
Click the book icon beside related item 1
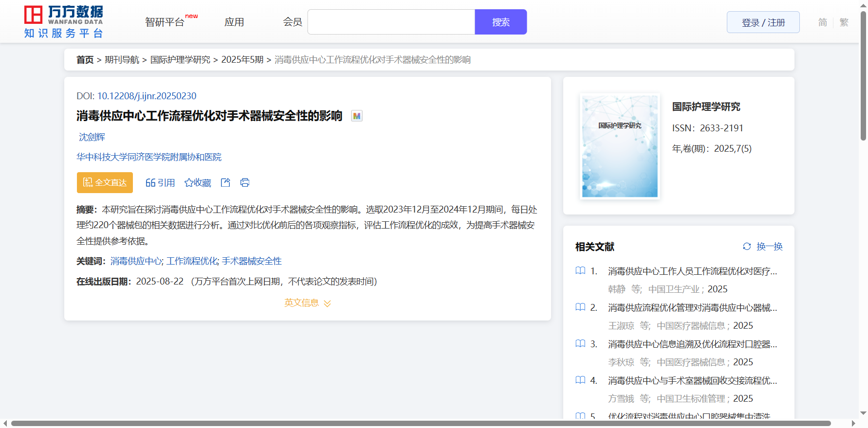(x=580, y=271)
